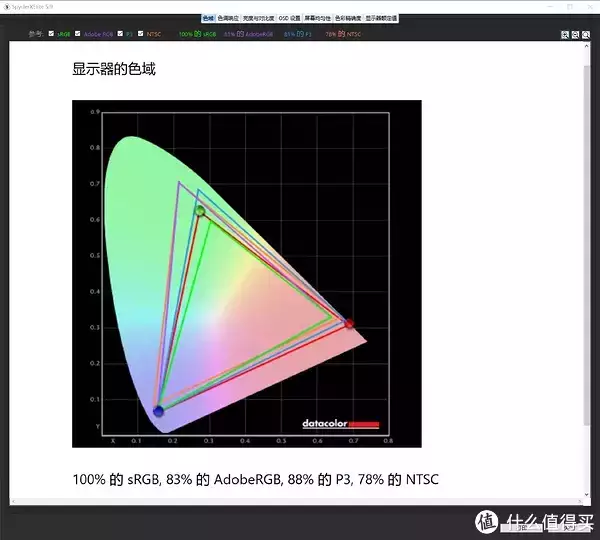The height and width of the screenshot is (540, 600).
Task: Switch to the 屏幕均匀性 tab
Action: point(318,18)
